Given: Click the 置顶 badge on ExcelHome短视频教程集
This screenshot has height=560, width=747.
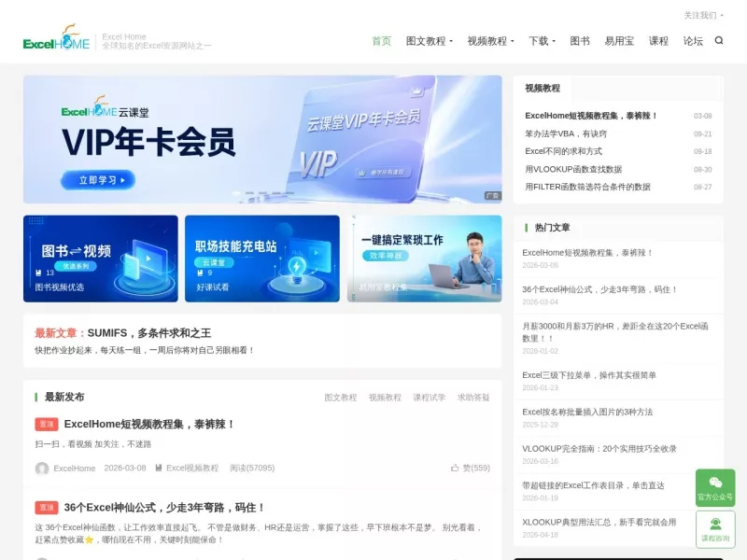Looking at the screenshot, I should pyautogui.click(x=47, y=424).
